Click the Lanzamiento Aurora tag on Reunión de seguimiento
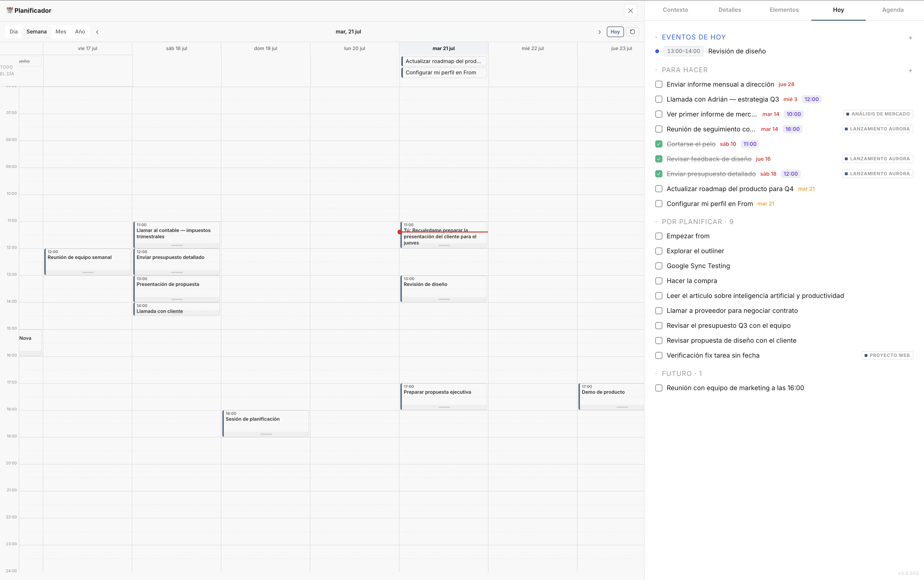Viewport: 924px width, 580px height. click(878, 129)
